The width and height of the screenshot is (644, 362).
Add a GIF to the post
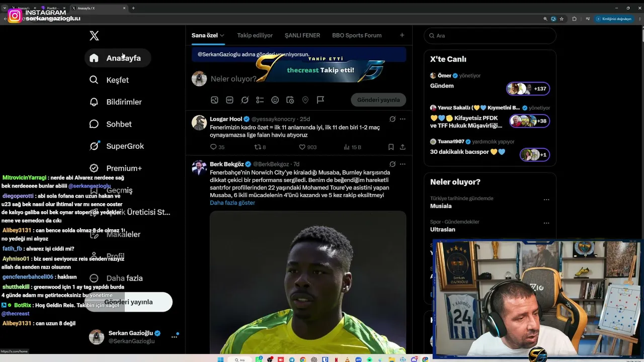point(229,100)
